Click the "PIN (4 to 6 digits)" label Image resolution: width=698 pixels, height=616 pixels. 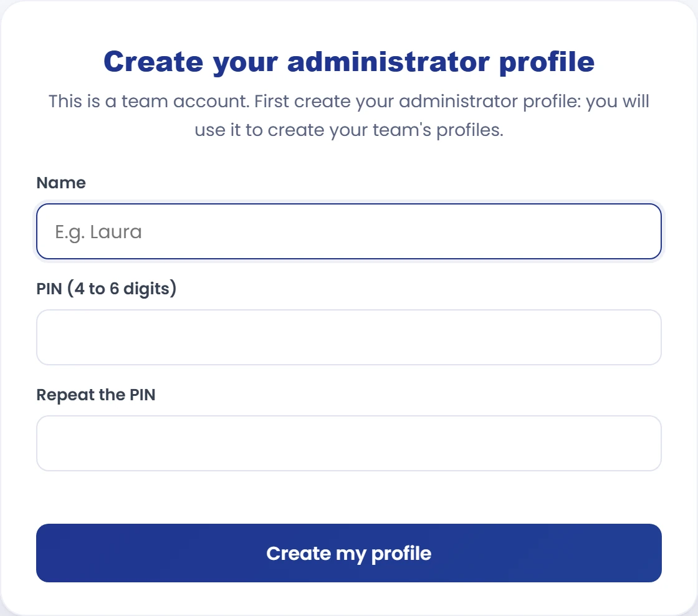click(x=107, y=289)
